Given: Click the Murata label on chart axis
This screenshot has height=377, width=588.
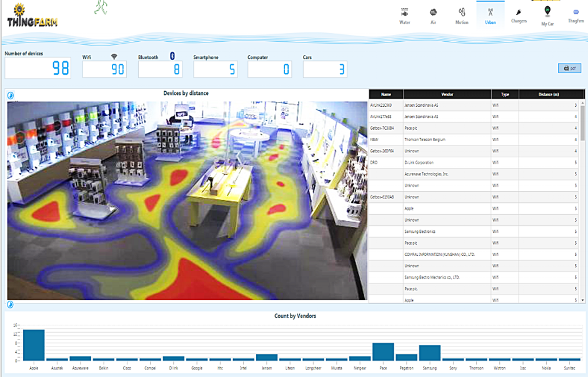Looking at the screenshot, I should (337, 368).
